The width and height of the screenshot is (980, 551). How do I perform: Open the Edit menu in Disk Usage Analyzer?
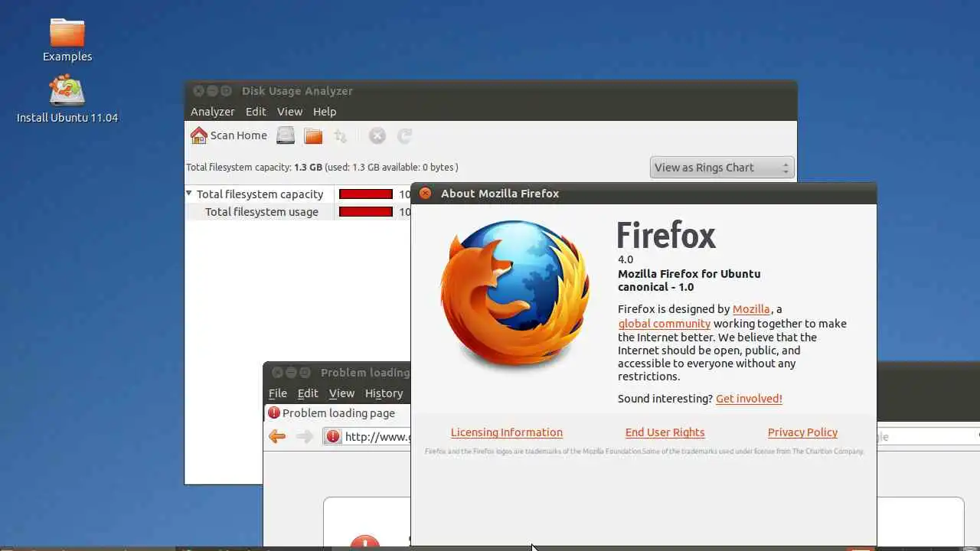(256, 111)
